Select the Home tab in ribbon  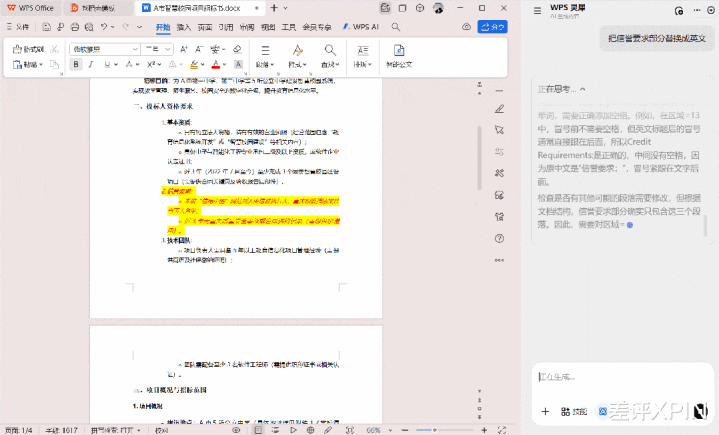click(163, 27)
